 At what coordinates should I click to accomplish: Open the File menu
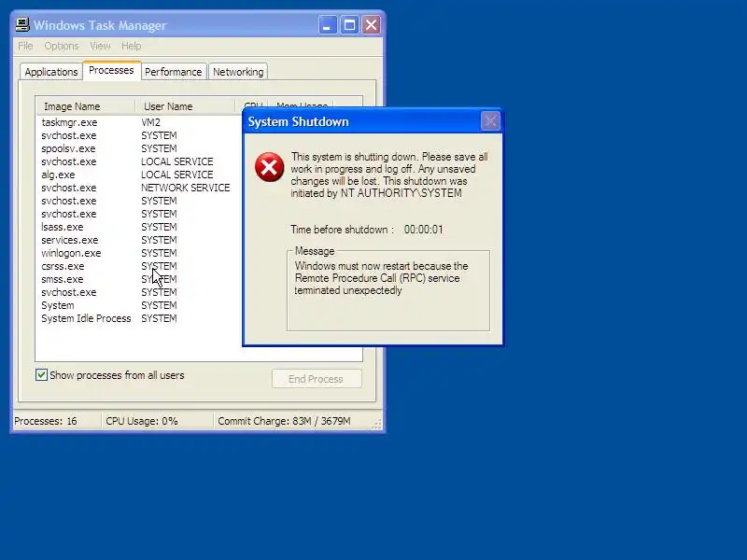pyautogui.click(x=25, y=46)
